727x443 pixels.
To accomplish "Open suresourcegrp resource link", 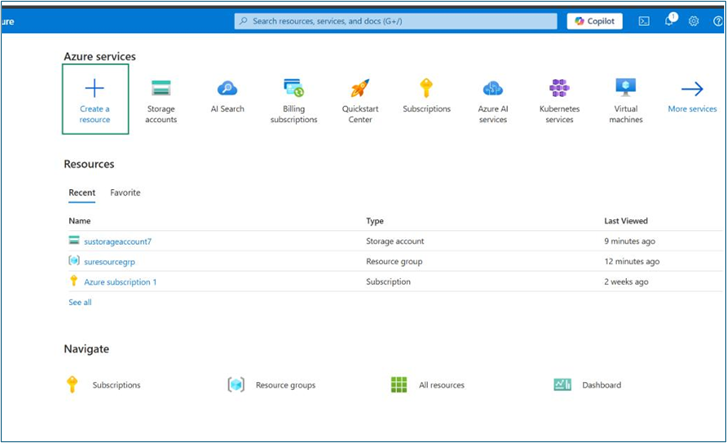I will click(109, 262).
